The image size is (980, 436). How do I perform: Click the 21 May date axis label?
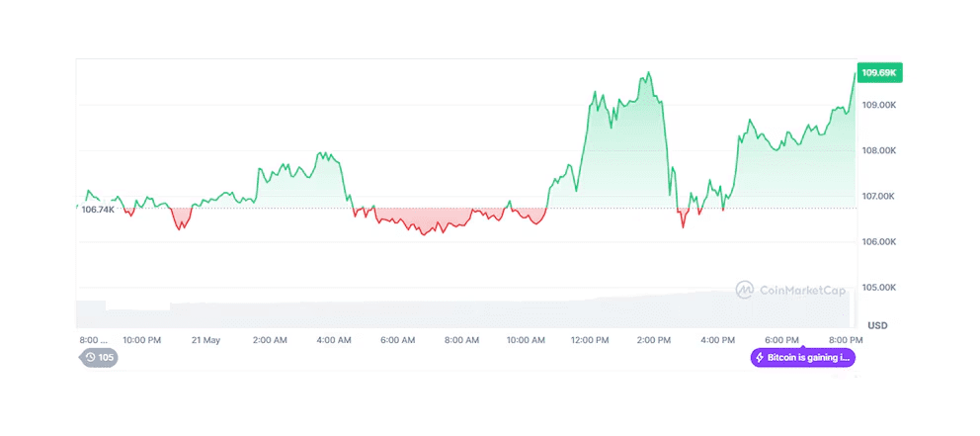pos(204,340)
